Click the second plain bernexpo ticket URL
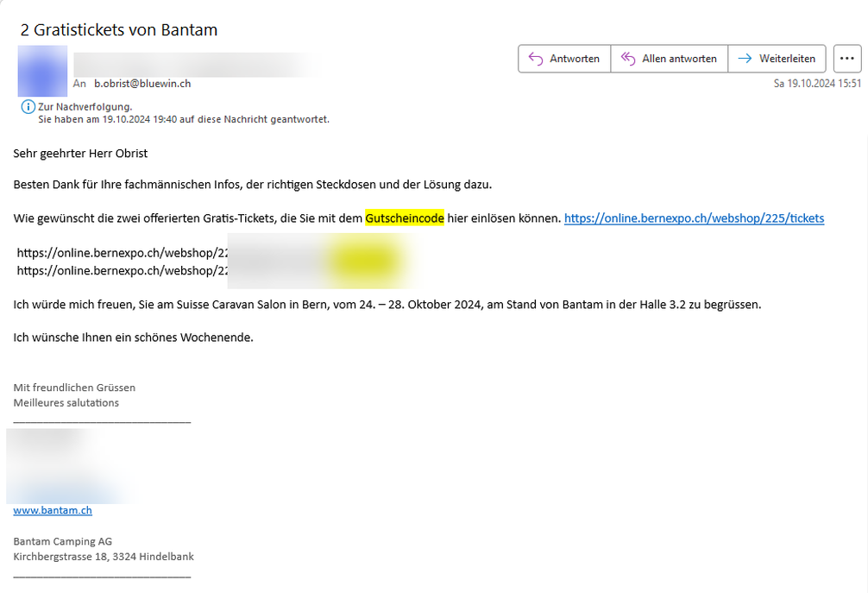 pos(123,270)
